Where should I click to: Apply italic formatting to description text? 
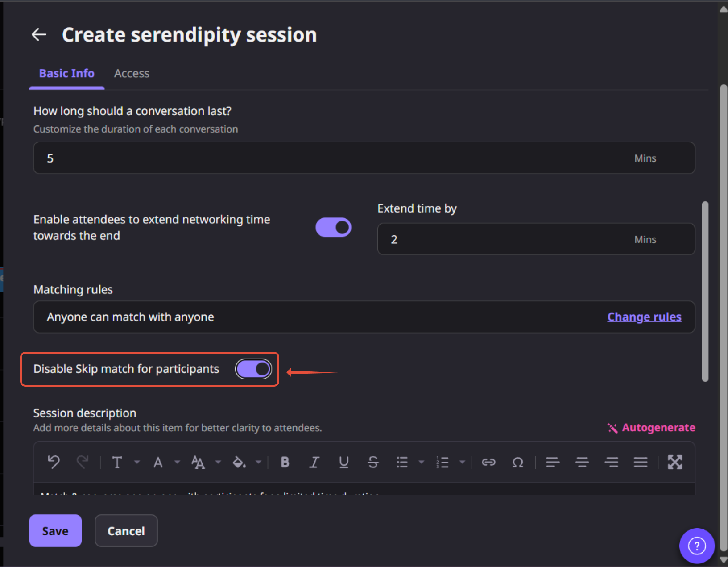click(x=314, y=462)
